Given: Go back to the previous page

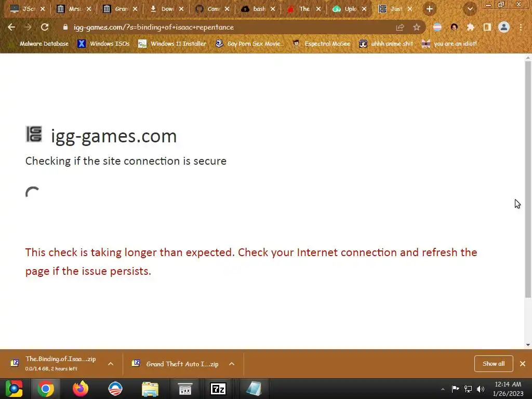Looking at the screenshot, I should 11,27.
